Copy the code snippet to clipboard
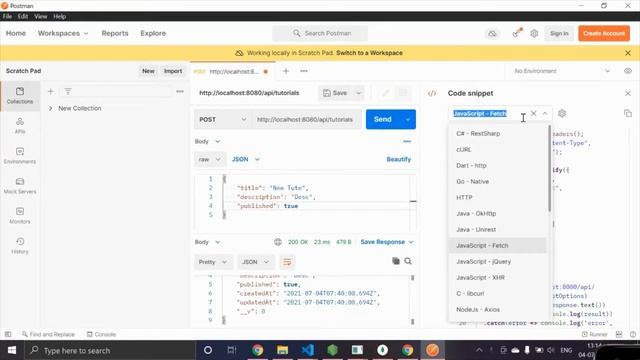This screenshot has height=360, width=640. (x=628, y=113)
